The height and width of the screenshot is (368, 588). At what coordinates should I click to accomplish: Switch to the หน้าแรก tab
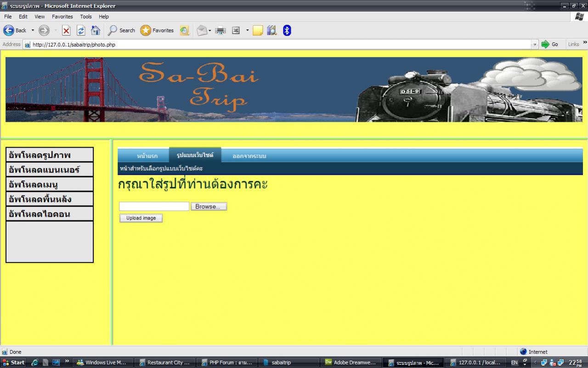[x=147, y=156]
